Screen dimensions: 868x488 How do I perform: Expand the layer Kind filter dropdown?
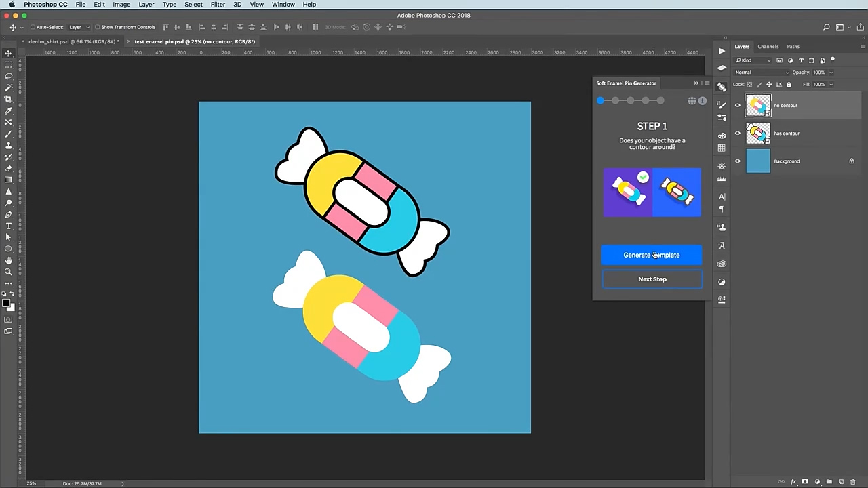(753, 60)
